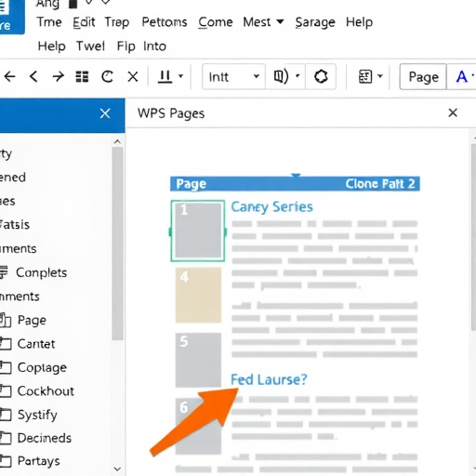Screen dimensions: 476x476
Task: Select the beige page 4 thumbnail
Action: pyautogui.click(x=198, y=295)
